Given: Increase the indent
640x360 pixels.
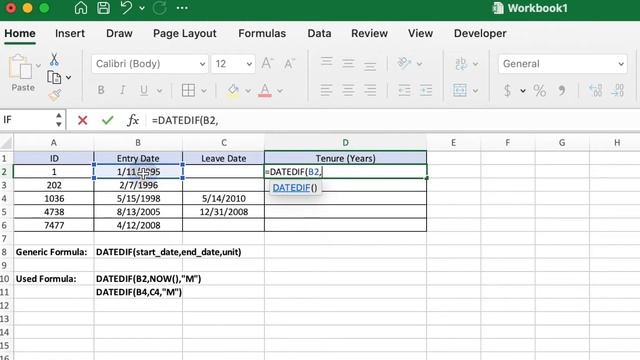Looking at the screenshot, I should pyautogui.click(x=426, y=90).
